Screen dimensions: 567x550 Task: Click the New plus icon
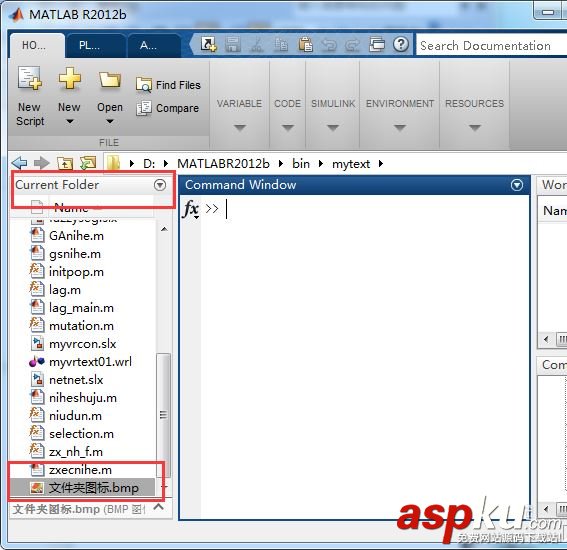[x=69, y=78]
